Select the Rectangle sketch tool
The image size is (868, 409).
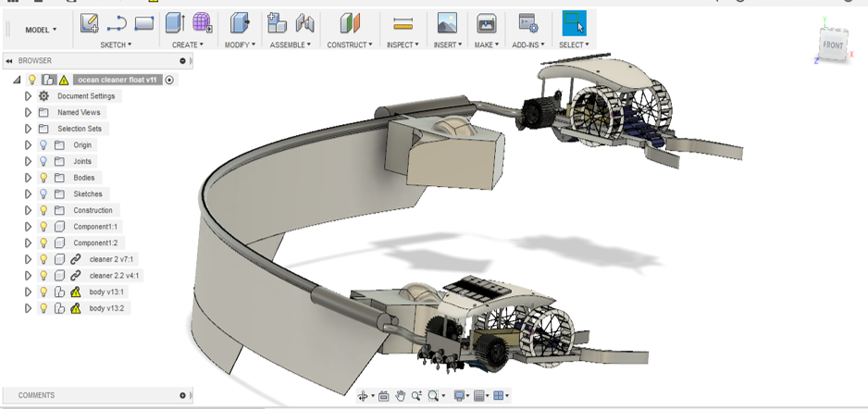pyautogui.click(x=144, y=23)
